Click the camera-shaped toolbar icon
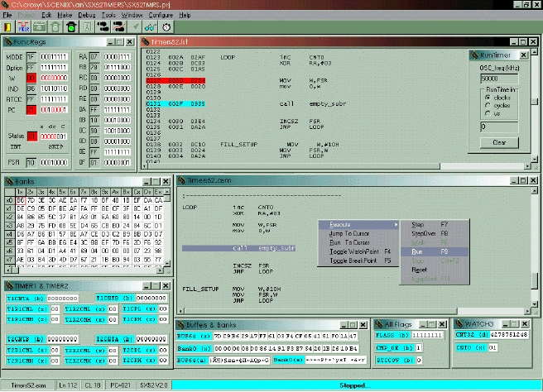Image resolution: width=543 pixels, height=392 pixels. pos(40,26)
